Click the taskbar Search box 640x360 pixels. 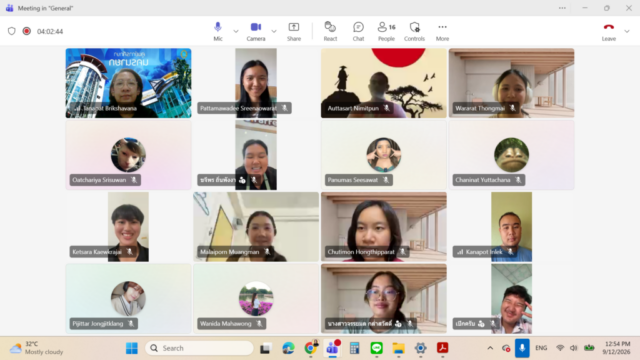click(x=200, y=348)
